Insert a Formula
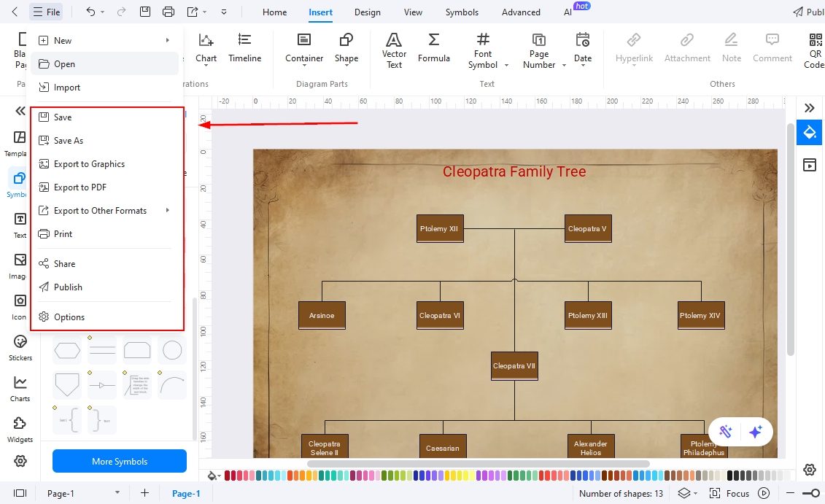 [433, 50]
